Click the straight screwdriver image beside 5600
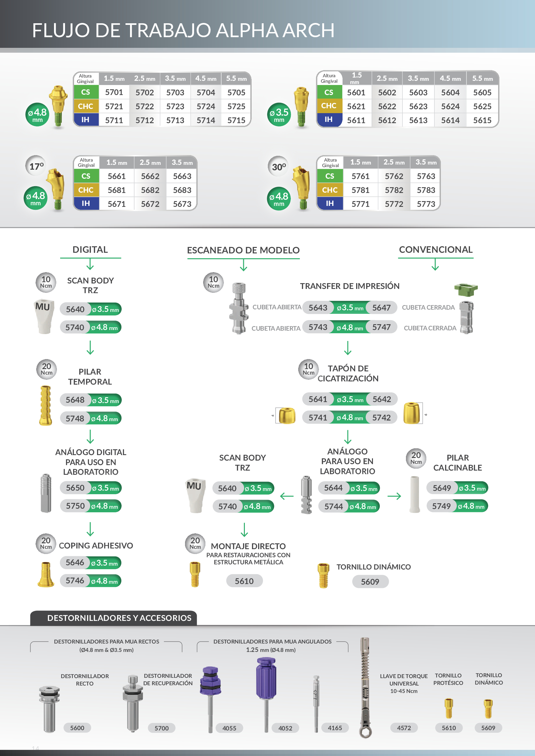The image size is (535, 756). click(x=49, y=708)
